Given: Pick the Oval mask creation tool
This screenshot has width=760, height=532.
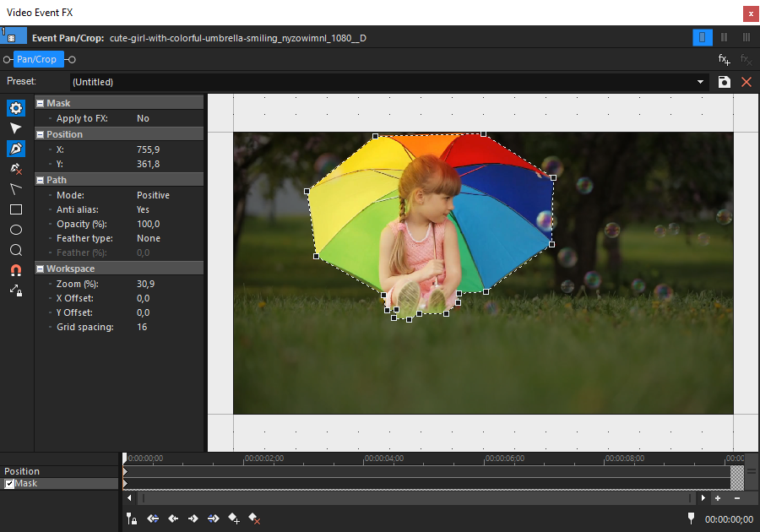Looking at the screenshot, I should coord(16,230).
